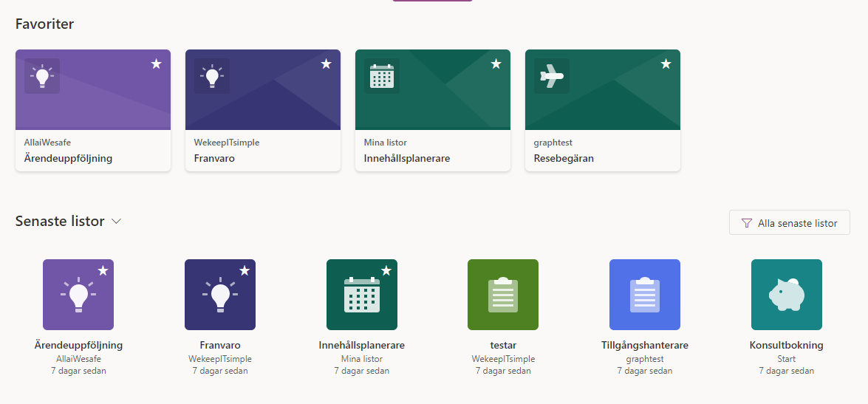This screenshot has height=404, width=868.
Task: Click the filter funnel icon
Action: pyautogui.click(x=746, y=223)
